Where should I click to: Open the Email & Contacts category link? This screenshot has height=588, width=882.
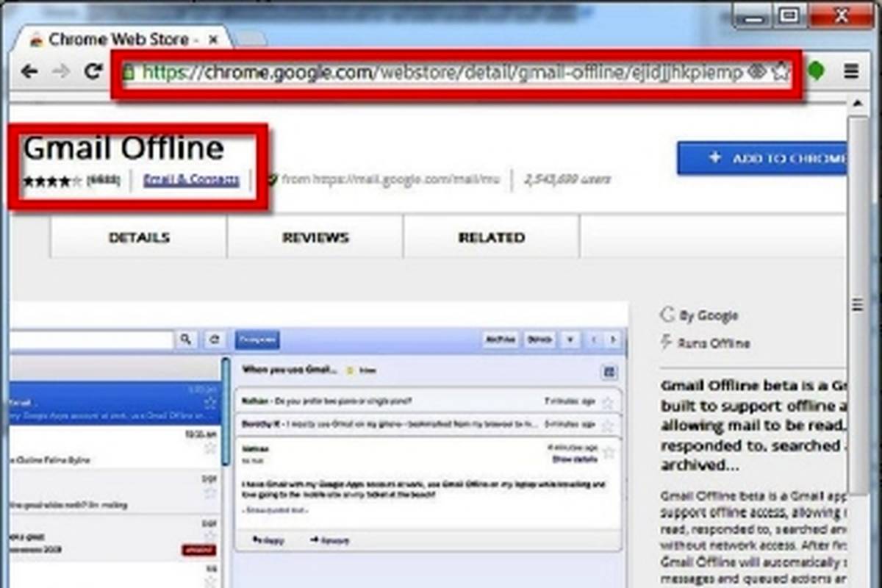[x=191, y=179]
